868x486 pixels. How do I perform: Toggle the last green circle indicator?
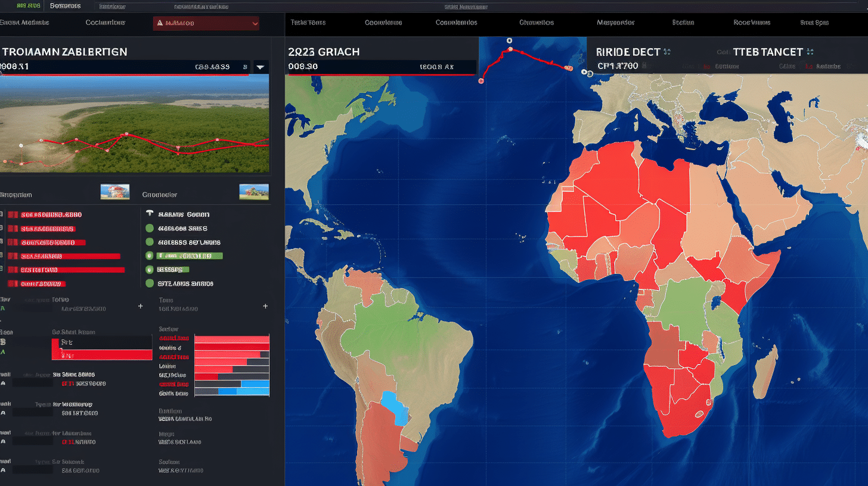tap(150, 283)
